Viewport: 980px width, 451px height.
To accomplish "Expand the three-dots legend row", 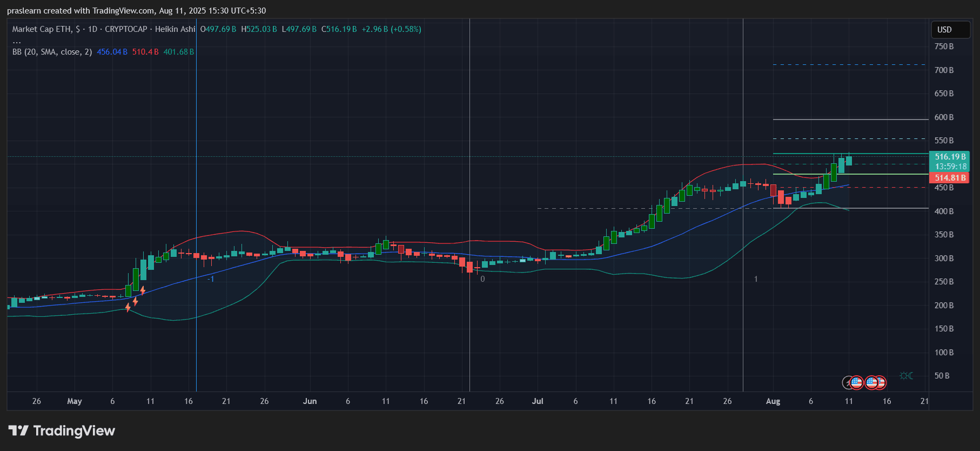I will pyautogui.click(x=17, y=41).
